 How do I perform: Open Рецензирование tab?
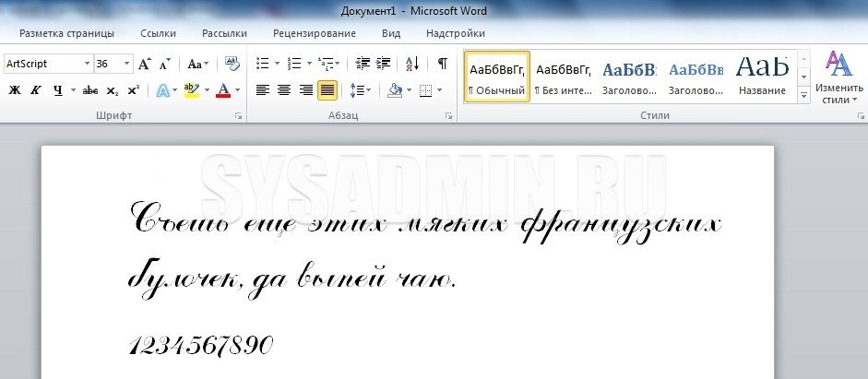(315, 33)
